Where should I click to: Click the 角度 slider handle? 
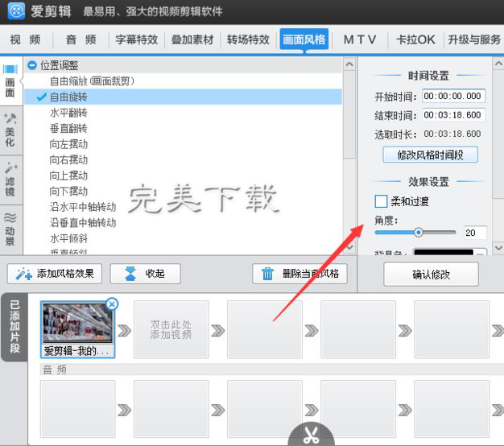(418, 233)
